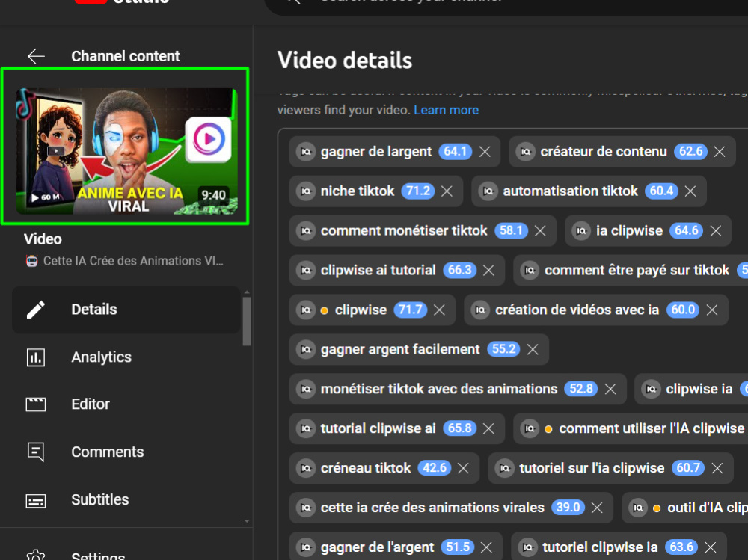
Task: Remove 'cette ia crée des animations virales' tag
Action: click(x=597, y=508)
